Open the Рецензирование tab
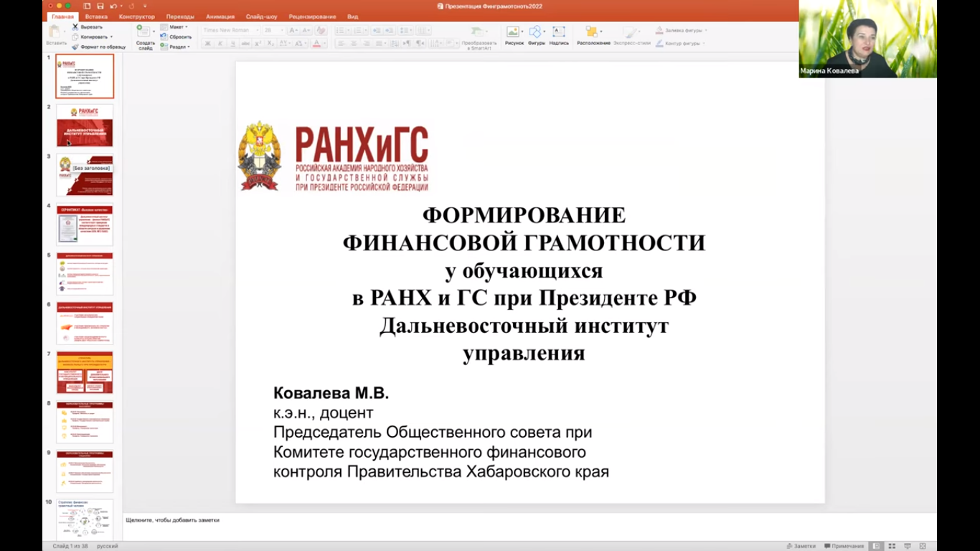980x551 pixels. click(313, 17)
